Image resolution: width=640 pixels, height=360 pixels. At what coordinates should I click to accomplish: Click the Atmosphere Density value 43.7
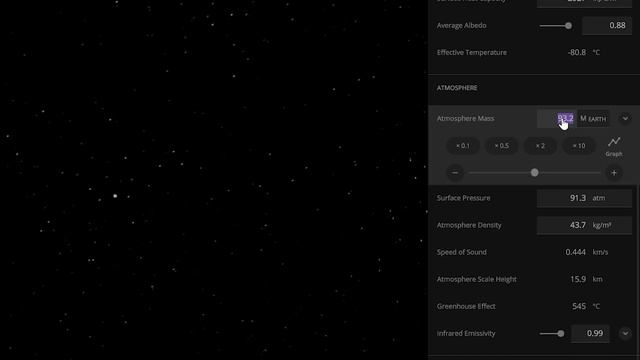[578, 225]
